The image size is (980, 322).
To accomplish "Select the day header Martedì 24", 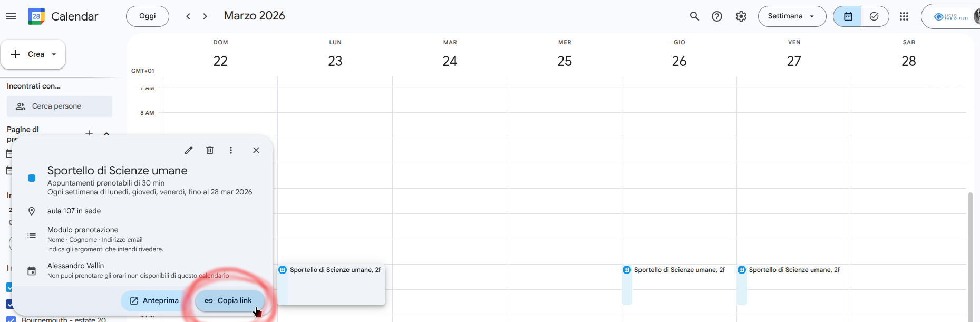I will [450, 55].
